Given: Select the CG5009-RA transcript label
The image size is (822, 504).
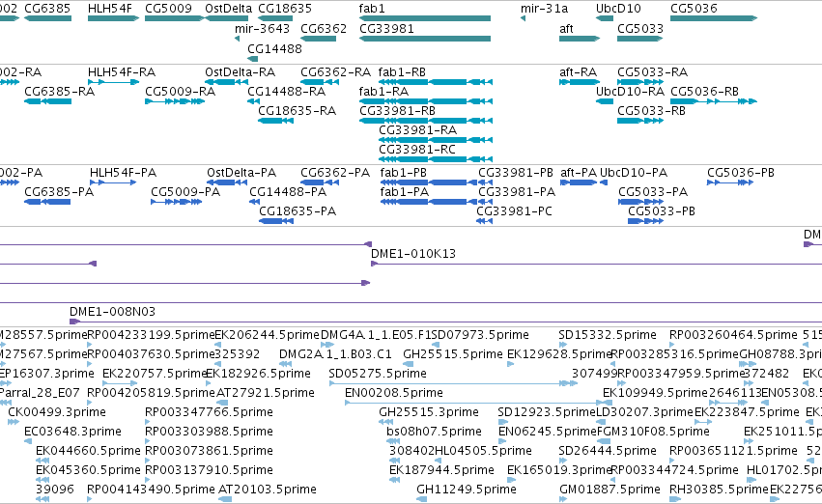Looking at the screenshot, I should pyautogui.click(x=181, y=91).
